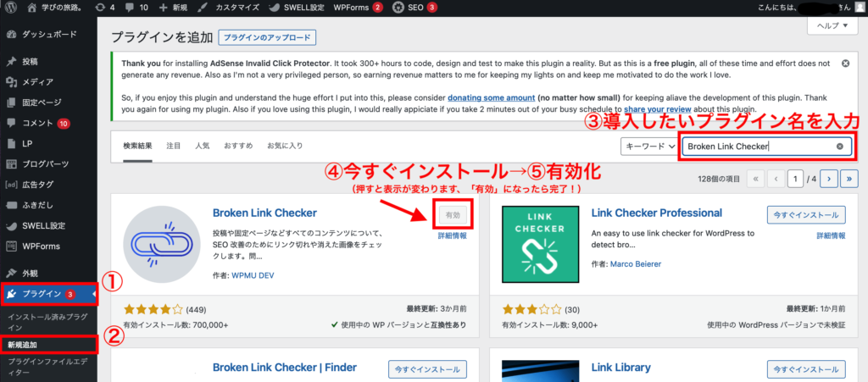Click the current page number field
868x382 pixels.
point(795,179)
